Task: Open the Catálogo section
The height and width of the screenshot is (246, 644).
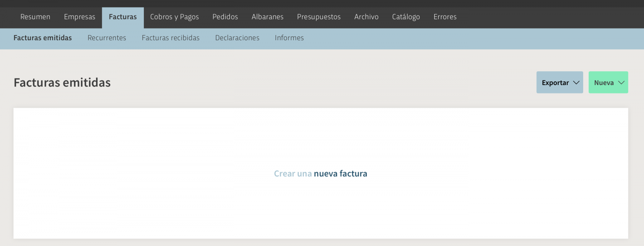Action: pyautogui.click(x=406, y=17)
